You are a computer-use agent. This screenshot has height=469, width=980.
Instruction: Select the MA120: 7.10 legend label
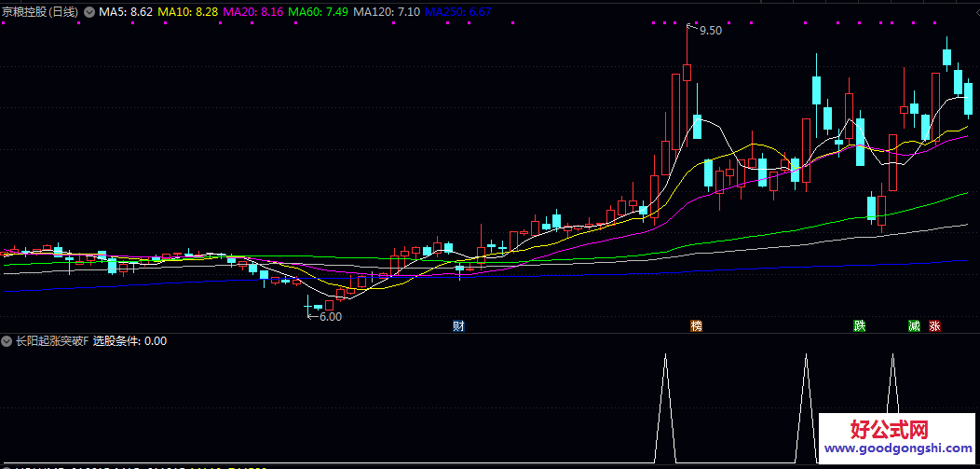coord(387,12)
